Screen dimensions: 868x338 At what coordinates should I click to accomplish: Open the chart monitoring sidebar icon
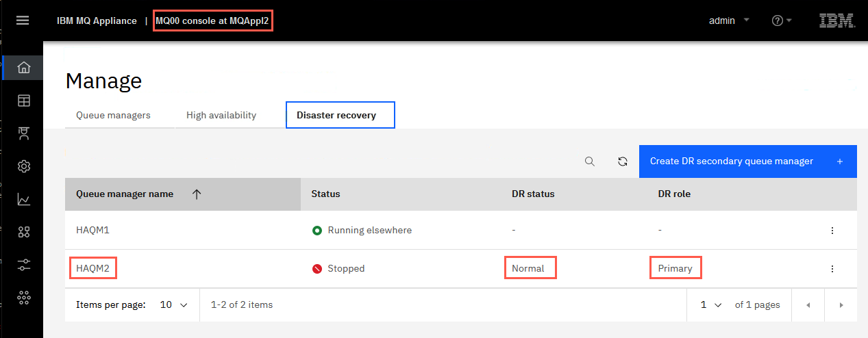pos(23,200)
